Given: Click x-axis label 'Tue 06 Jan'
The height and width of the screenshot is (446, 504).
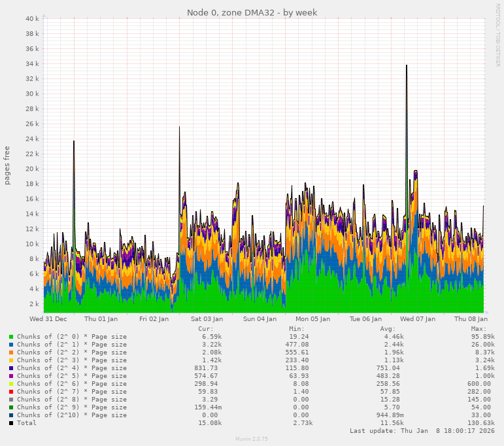Looking at the screenshot, I should [365, 319].
